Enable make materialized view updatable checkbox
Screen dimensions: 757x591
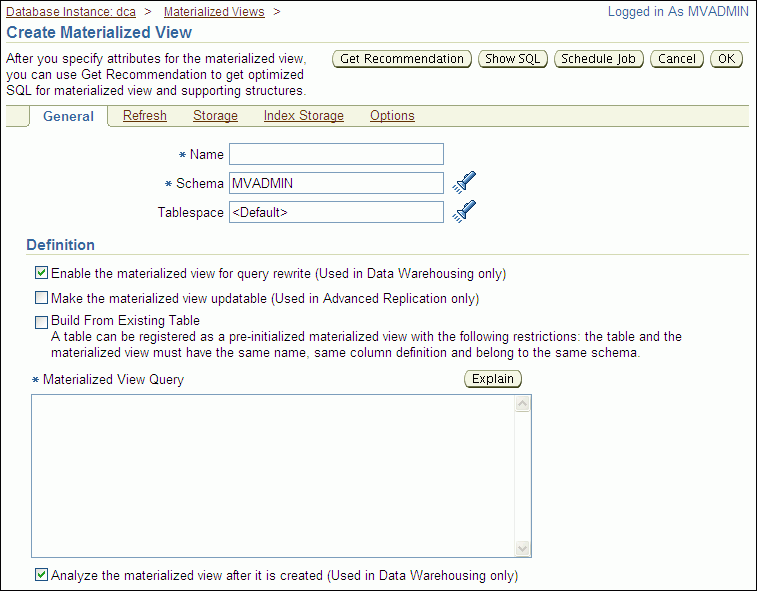click(x=41, y=298)
